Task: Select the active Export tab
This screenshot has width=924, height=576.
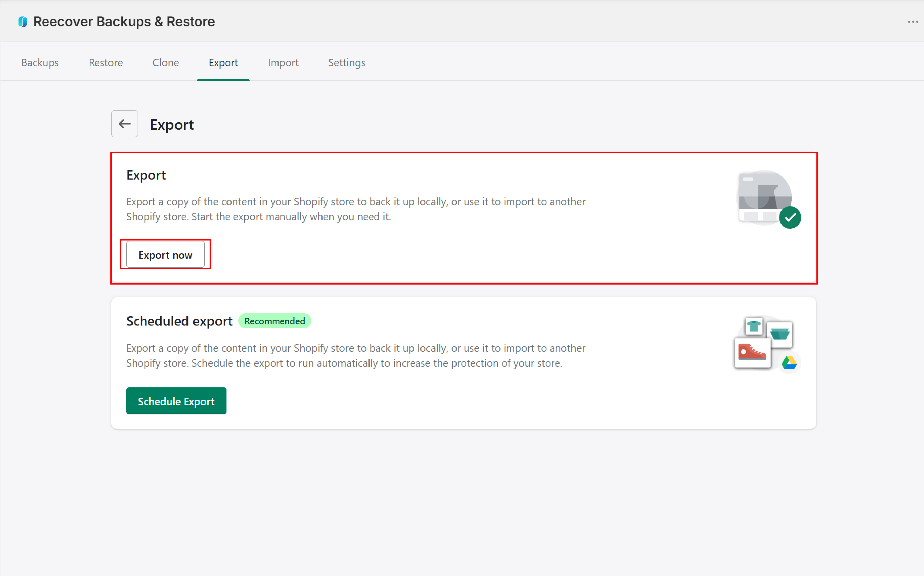Action: [x=223, y=63]
